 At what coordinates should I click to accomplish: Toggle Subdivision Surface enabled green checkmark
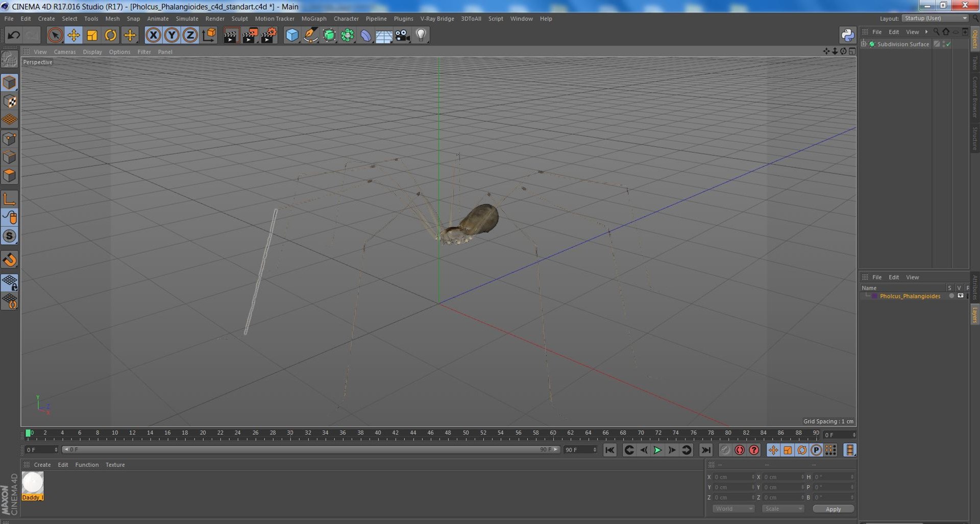coord(948,44)
